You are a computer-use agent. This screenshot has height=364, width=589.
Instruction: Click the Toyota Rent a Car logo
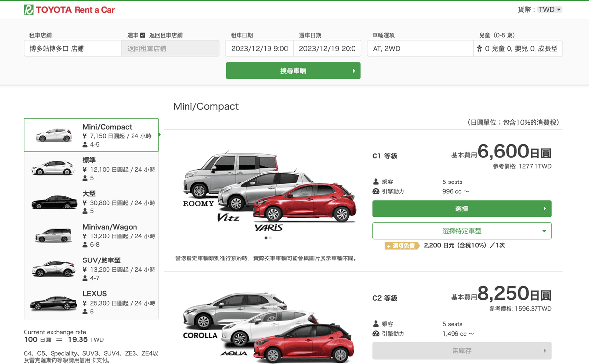tap(69, 10)
